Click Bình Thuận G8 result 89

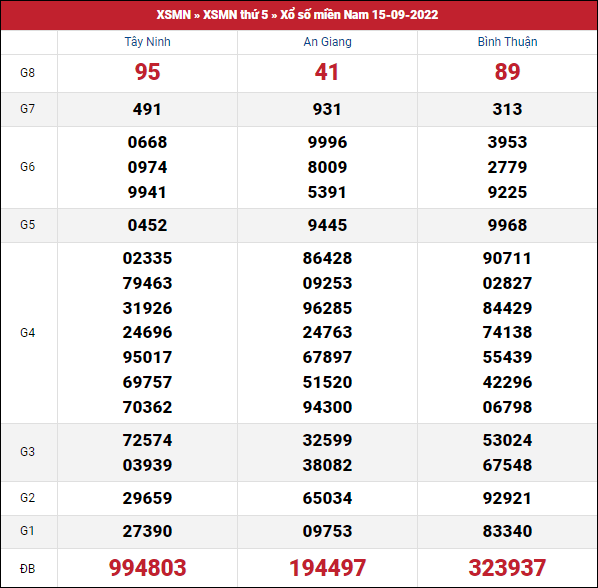point(507,72)
